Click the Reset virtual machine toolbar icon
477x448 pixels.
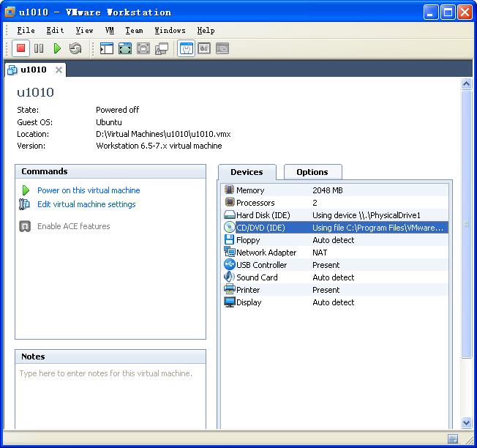[75, 48]
